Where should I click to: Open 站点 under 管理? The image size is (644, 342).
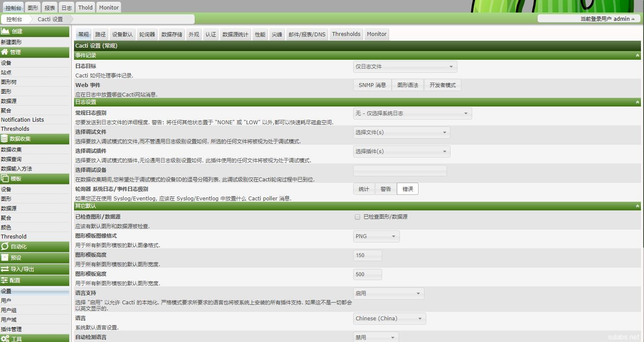tap(6, 72)
